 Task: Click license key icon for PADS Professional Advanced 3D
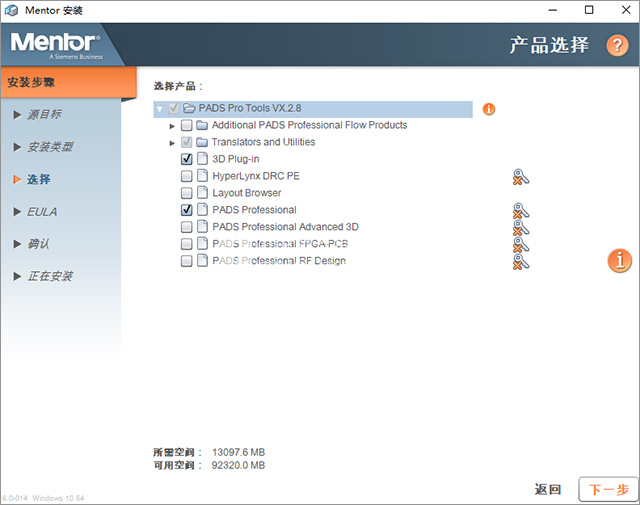point(520,228)
